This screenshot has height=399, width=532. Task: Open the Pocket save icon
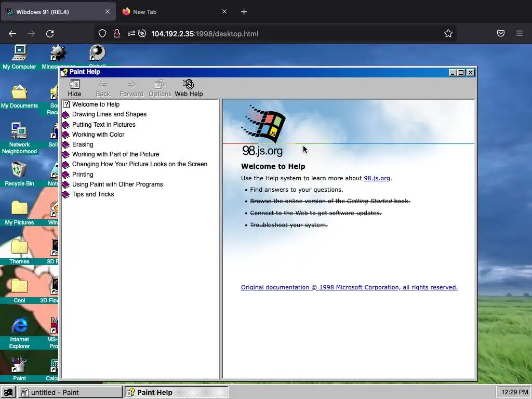pos(501,33)
